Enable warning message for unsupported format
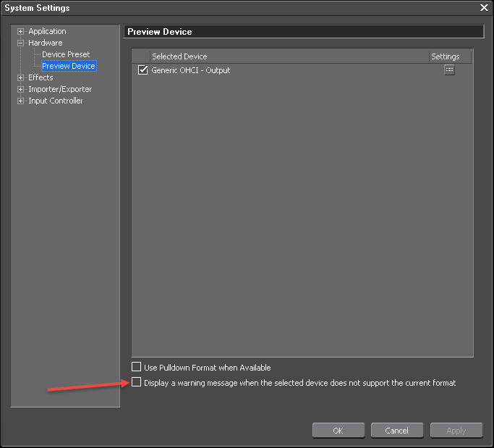Screen dimensions: 494x448 click(x=137, y=383)
